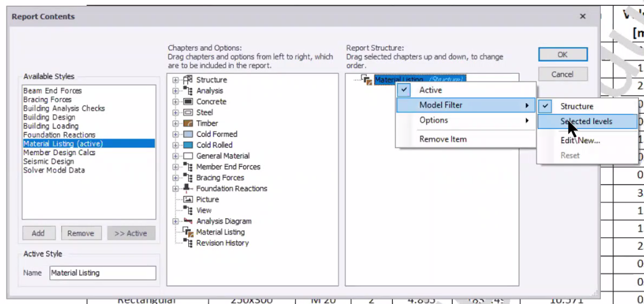Select Seismic Design style
Viewport: 644px width, 304px height.
pos(89,162)
